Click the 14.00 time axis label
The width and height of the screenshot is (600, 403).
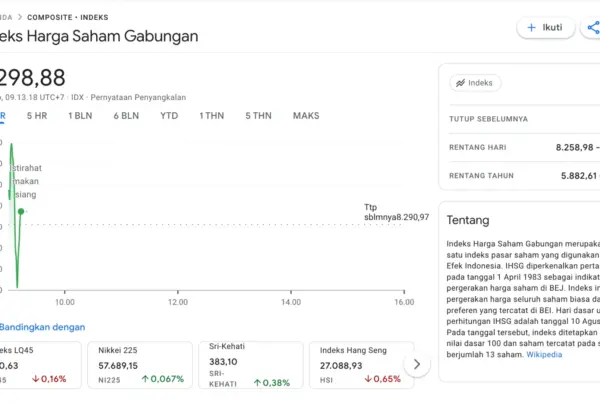[291, 302]
